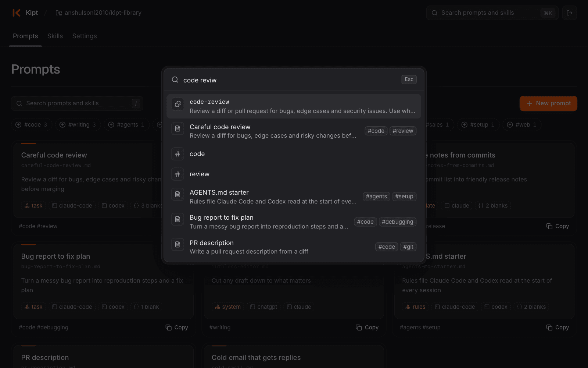Click the system badge on writing card
Screen dimensions: 588x368
pos(228,307)
